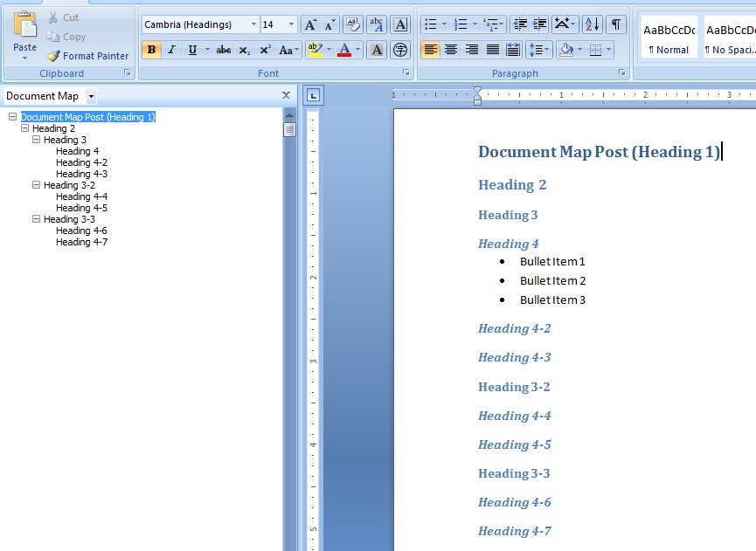The image size is (756, 551).
Task: Click the Sort icon in Paragraph group
Action: pos(592,25)
